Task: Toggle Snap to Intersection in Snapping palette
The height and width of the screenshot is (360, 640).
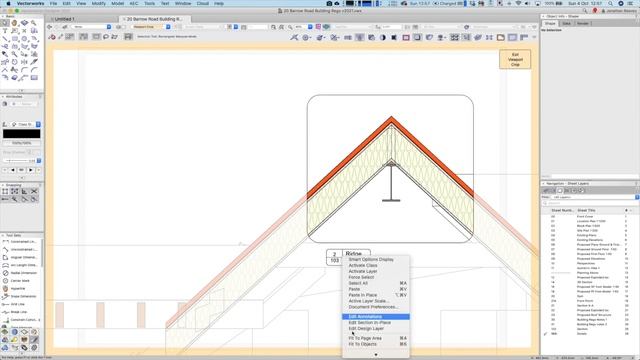Action: (34, 191)
